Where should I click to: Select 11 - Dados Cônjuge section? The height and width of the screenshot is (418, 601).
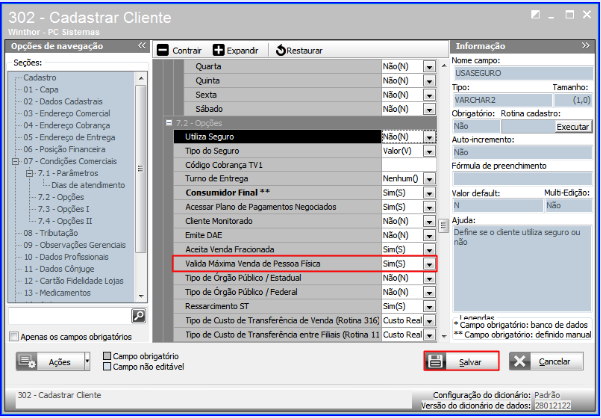pos(59,269)
